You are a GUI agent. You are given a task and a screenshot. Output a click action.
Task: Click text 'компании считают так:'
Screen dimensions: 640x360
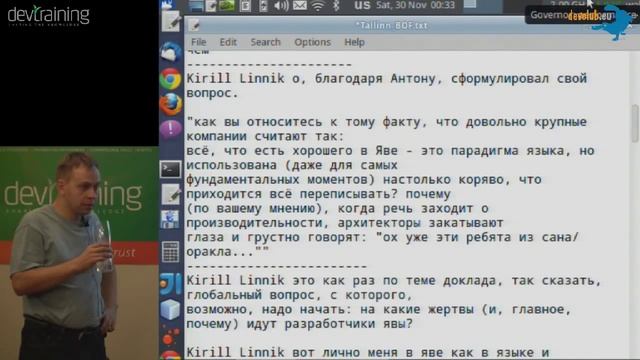(x=265, y=136)
